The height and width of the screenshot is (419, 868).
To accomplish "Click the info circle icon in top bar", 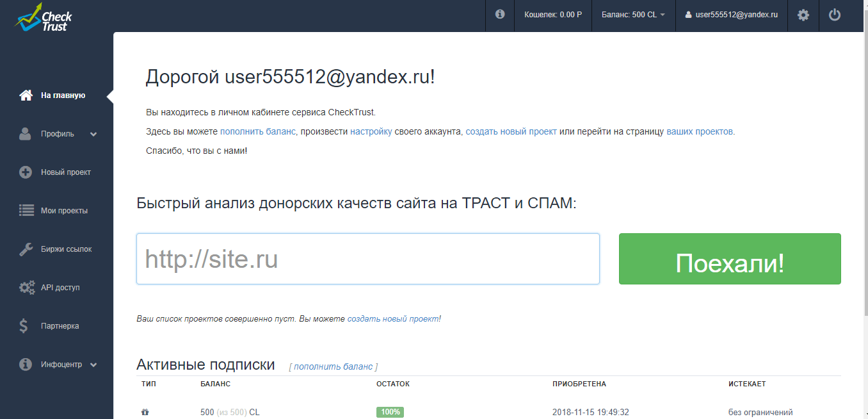I will coord(500,15).
